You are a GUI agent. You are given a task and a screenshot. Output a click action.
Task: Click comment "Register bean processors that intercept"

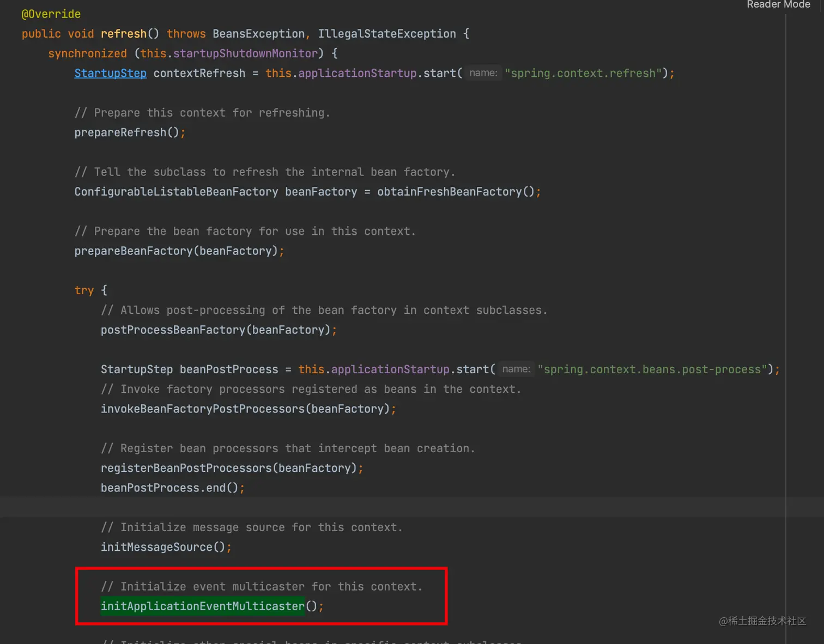pos(288,448)
